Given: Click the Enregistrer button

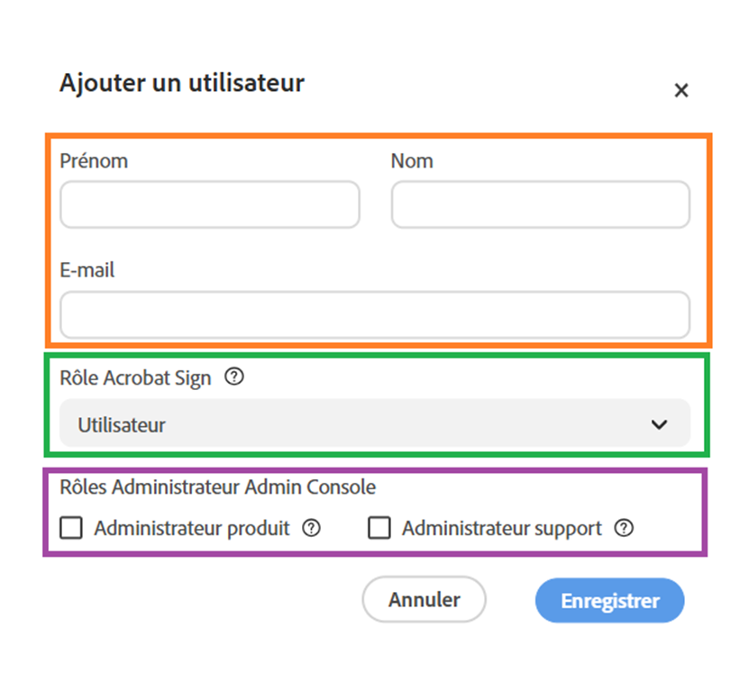Looking at the screenshot, I should (609, 600).
